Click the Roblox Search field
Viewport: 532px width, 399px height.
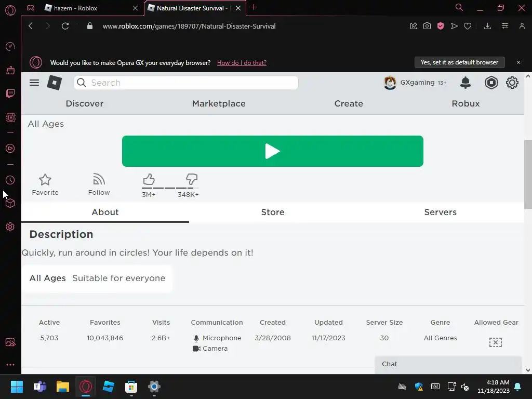186,83
